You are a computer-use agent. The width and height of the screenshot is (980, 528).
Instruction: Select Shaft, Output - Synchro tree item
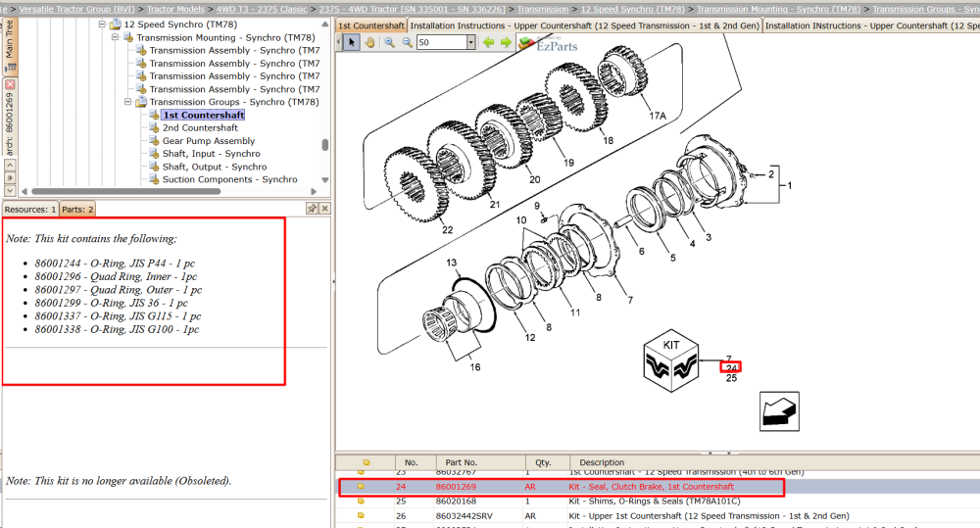pos(215,167)
